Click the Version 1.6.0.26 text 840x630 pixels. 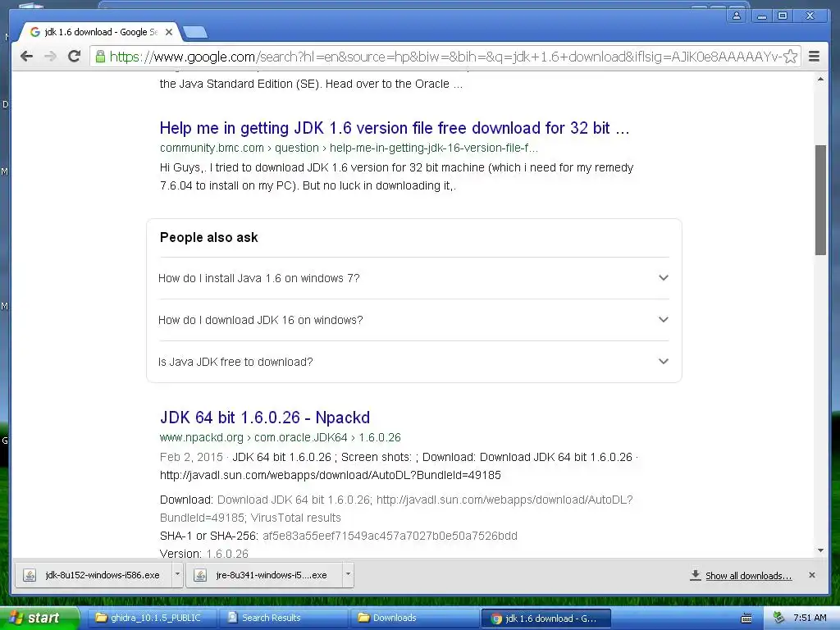pyautogui.click(x=204, y=554)
